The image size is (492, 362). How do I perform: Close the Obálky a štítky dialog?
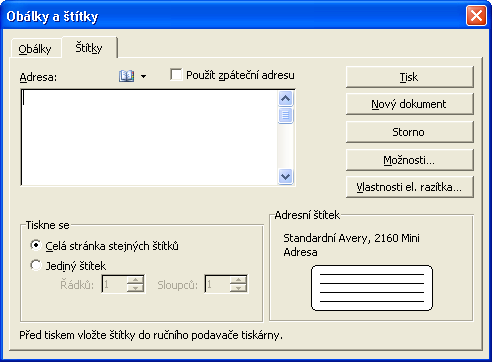point(476,16)
